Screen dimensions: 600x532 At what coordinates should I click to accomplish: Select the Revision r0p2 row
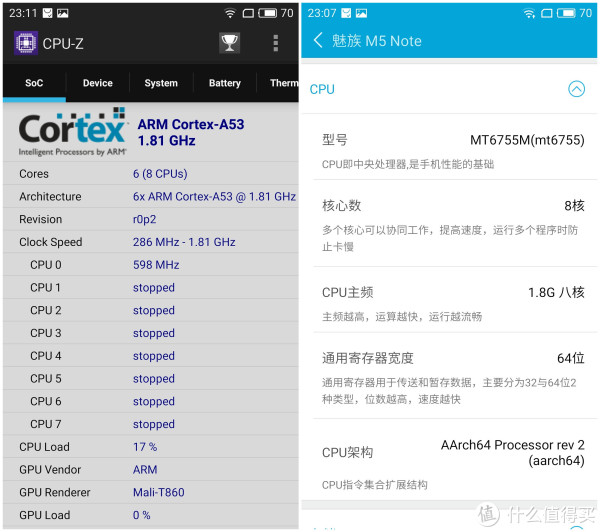coord(151,219)
